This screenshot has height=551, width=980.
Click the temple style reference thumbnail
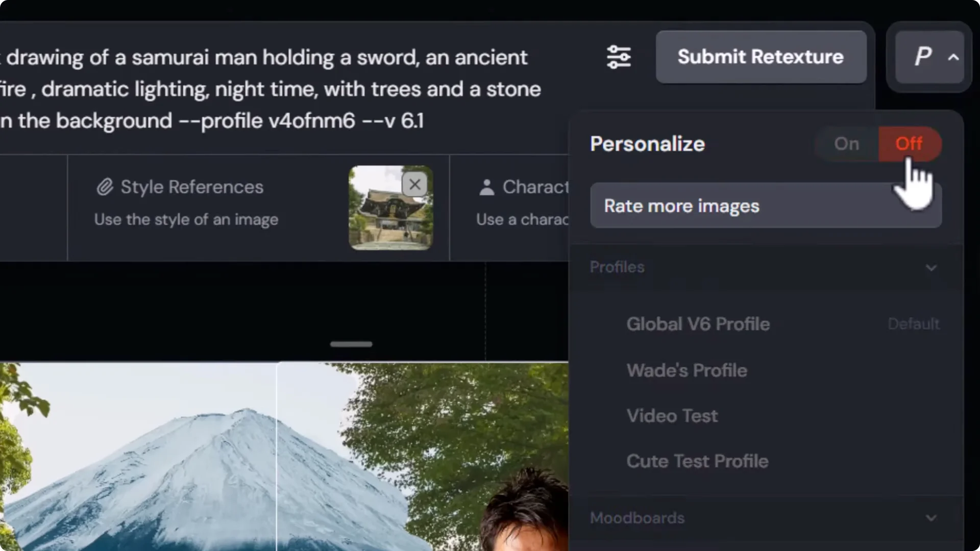click(x=390, y=208)
